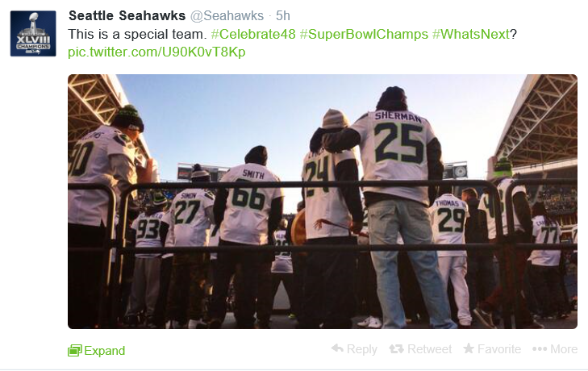Open the #SuperBowlChamps hashtag
The height and width of the screenshot is (371, 588).
pyautogui.click(x=364, y=34)
